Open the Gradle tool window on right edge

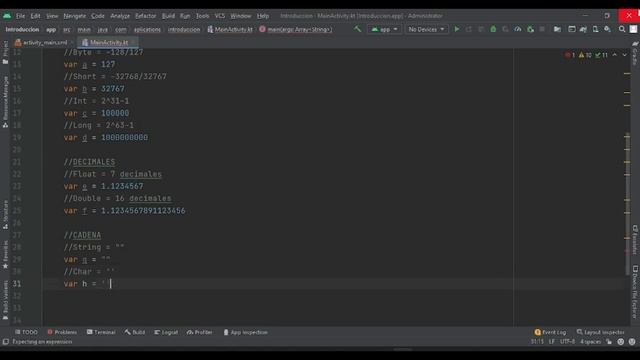coord(635,53)
